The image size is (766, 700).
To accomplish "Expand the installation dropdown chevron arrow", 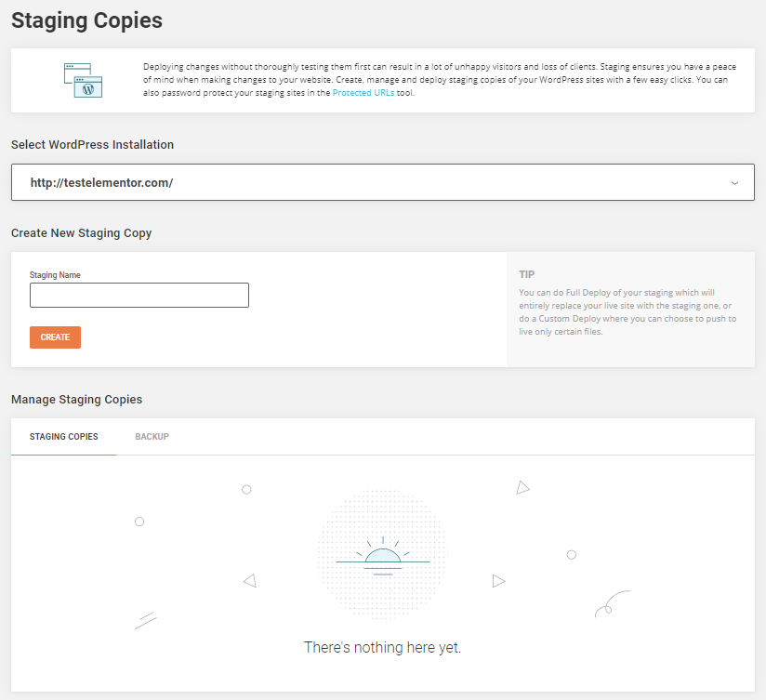I will [x=734, y=183].
